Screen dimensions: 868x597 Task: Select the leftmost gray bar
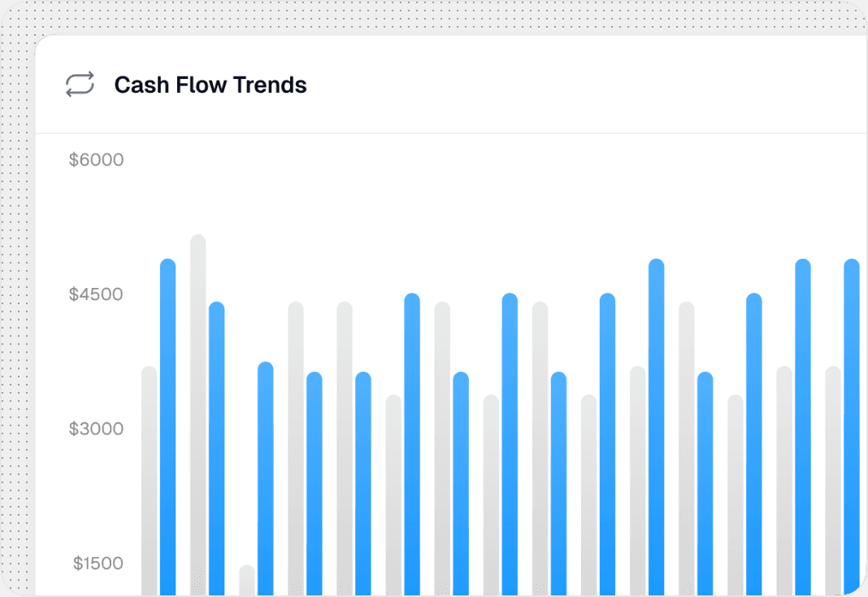tap(149, 480)
